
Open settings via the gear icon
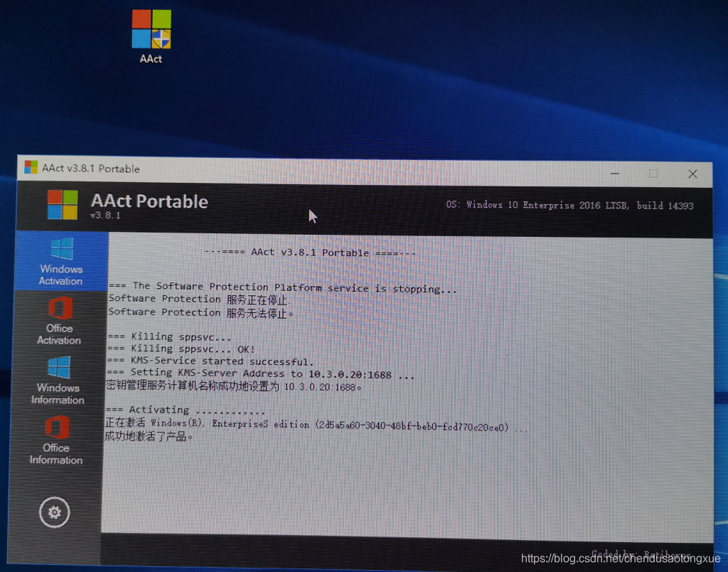pyautogui.click(x=54, y=512)
